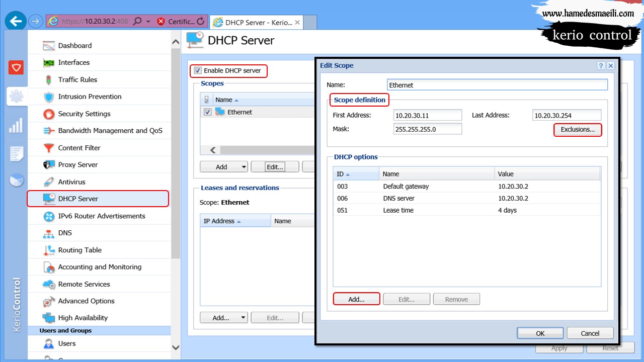Image resolution: width=644 pixels, height=362 pixels.
Task: Select the Ethernet row in Scopes list
Action: 258,112
